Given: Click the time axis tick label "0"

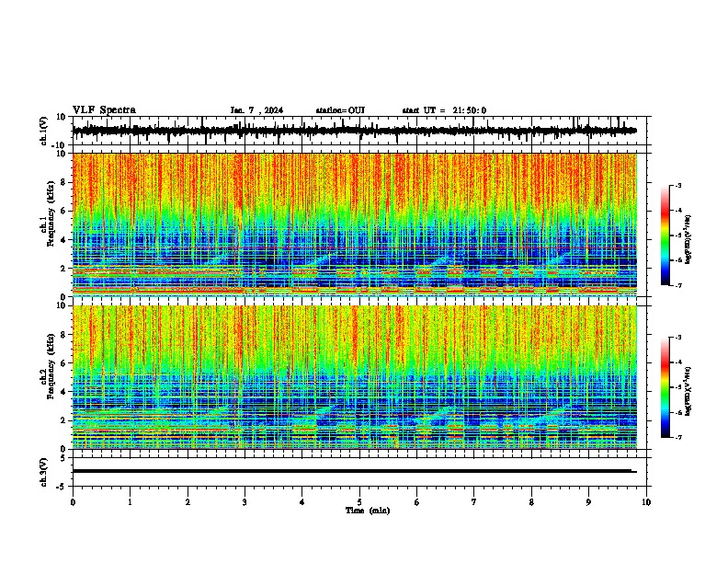Looking at the screenshot, I should point(73,502).
